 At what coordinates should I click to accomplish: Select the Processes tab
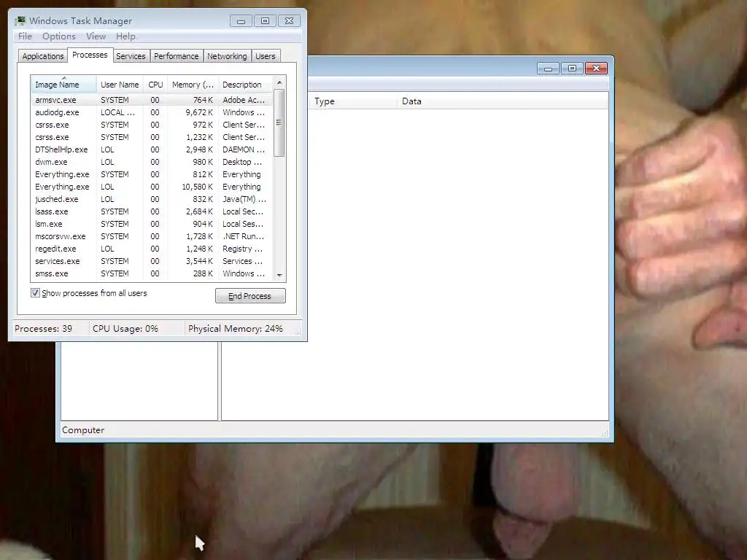click(90, 55)
